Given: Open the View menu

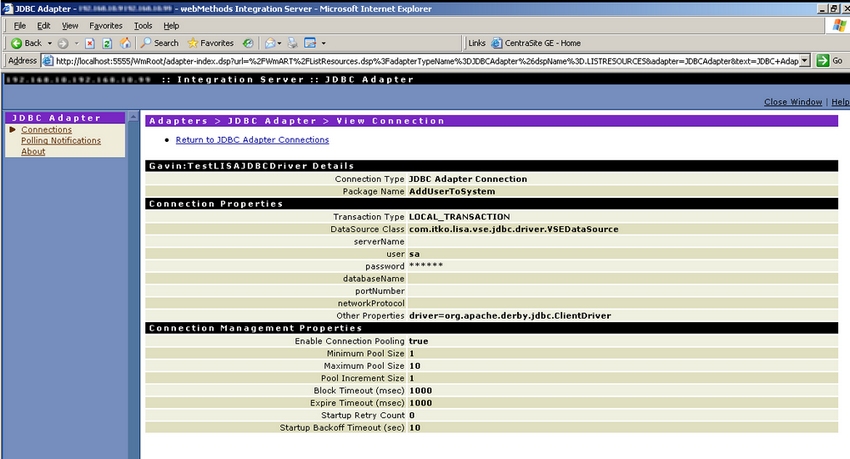Looking at the screenshot, I should (x=69, y=25).
